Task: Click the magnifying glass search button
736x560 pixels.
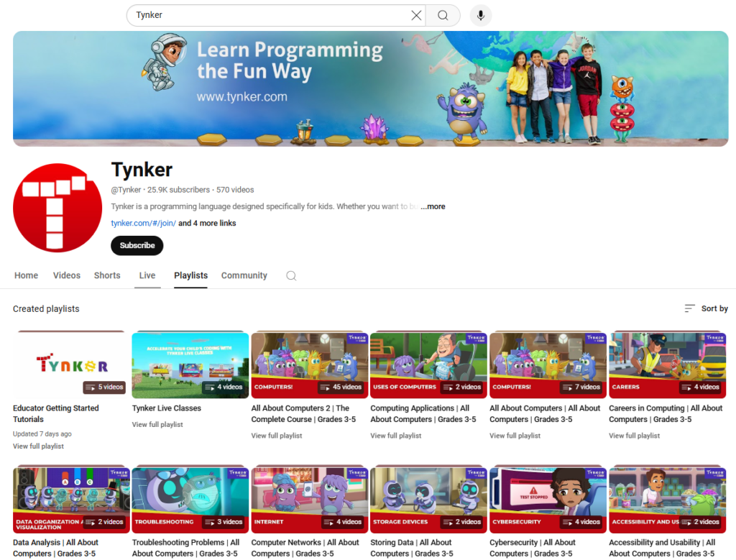Action: 443,16
